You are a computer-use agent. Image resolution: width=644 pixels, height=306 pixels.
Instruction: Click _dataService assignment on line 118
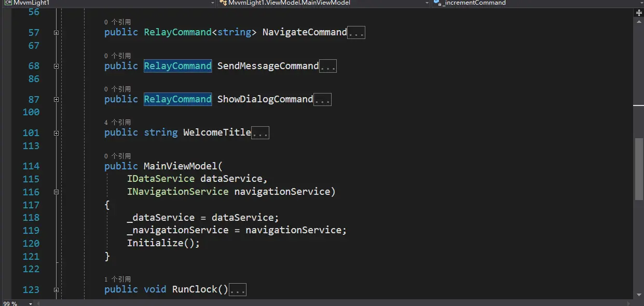(x=203, y=217)
